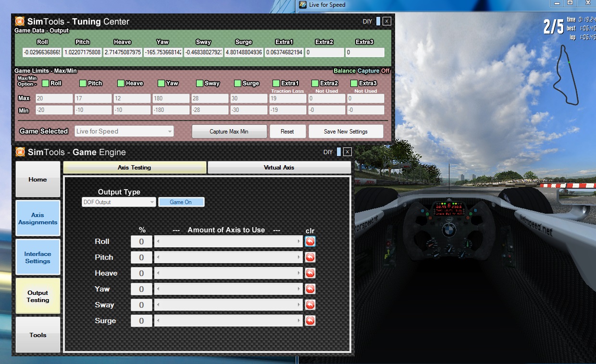The width and height of the screenshot is (596, 364).
Task: Click the left arrow of the Sway slider
Action: pos(158,305)
